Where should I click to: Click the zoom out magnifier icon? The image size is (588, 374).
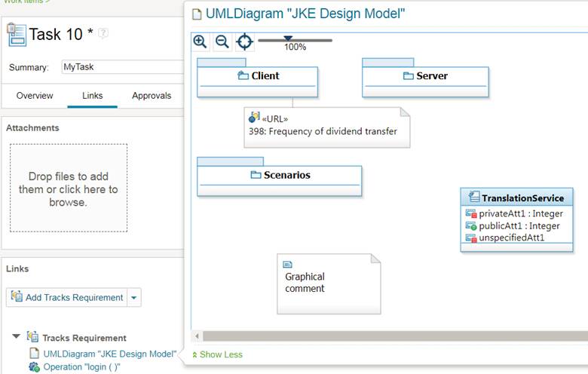pos(222,42)
